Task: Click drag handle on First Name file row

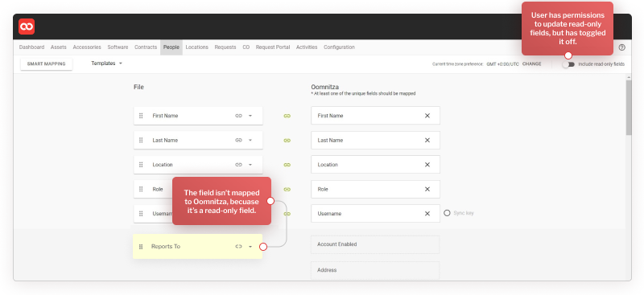Action: [x=141, y=116]
